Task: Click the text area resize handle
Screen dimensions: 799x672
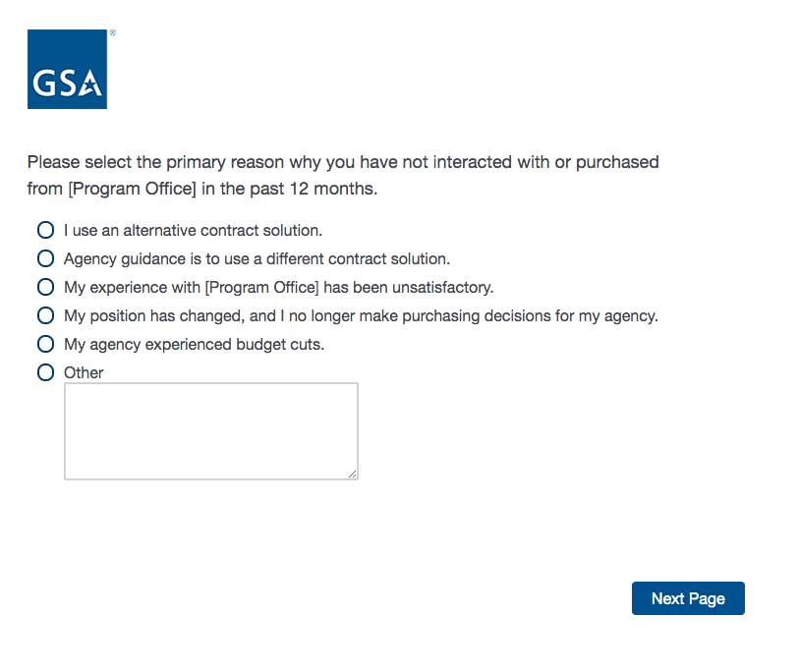Action: click(352, 474)
